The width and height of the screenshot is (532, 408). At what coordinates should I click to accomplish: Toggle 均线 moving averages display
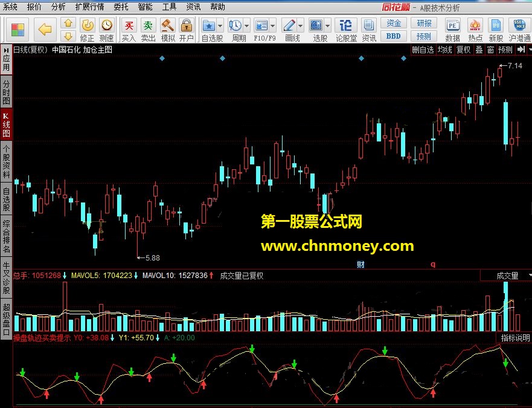444,50
